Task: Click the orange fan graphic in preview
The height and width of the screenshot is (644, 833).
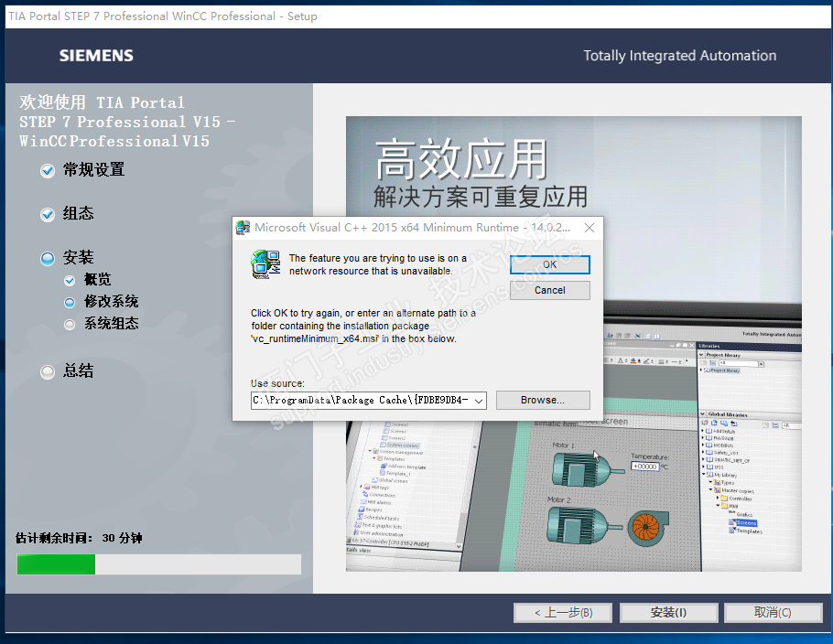Action: tap(647, 528)
